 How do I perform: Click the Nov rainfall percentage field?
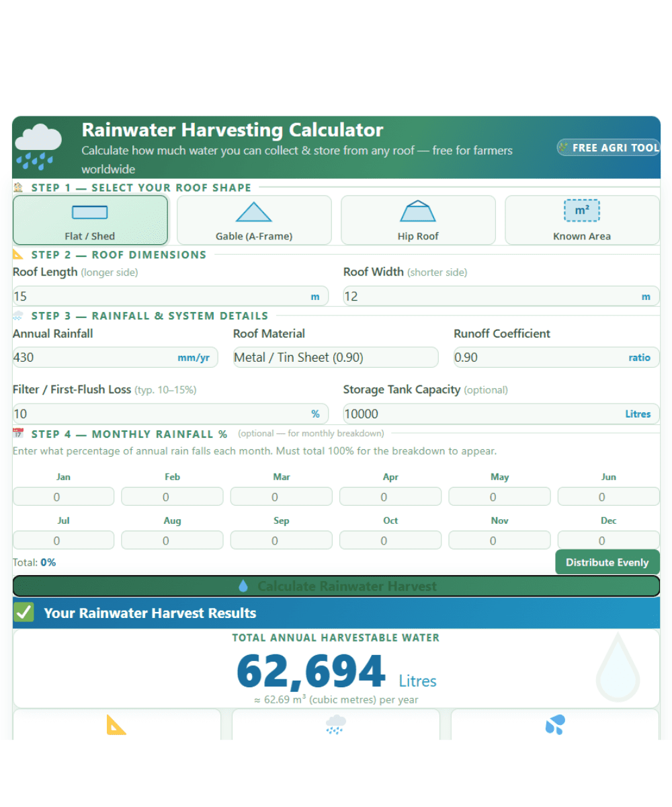click(499, 541)
